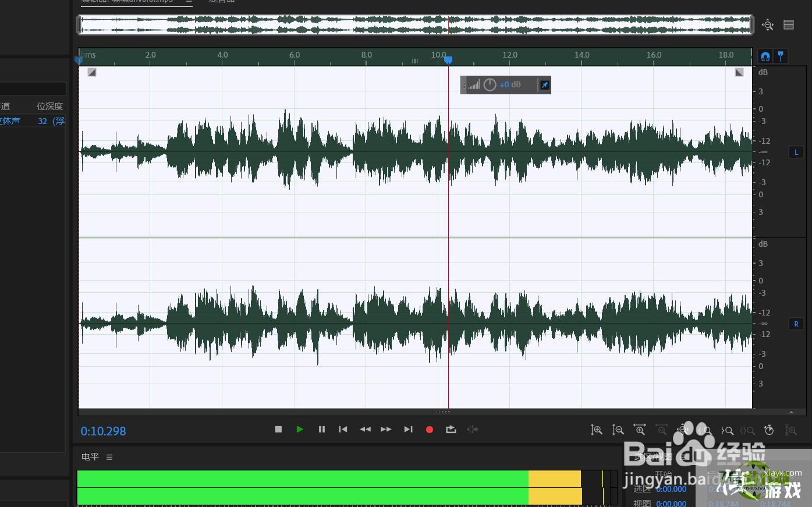Open the 电平 panel menu
This screenshot has width=812, height=507.
coord(109,457)
